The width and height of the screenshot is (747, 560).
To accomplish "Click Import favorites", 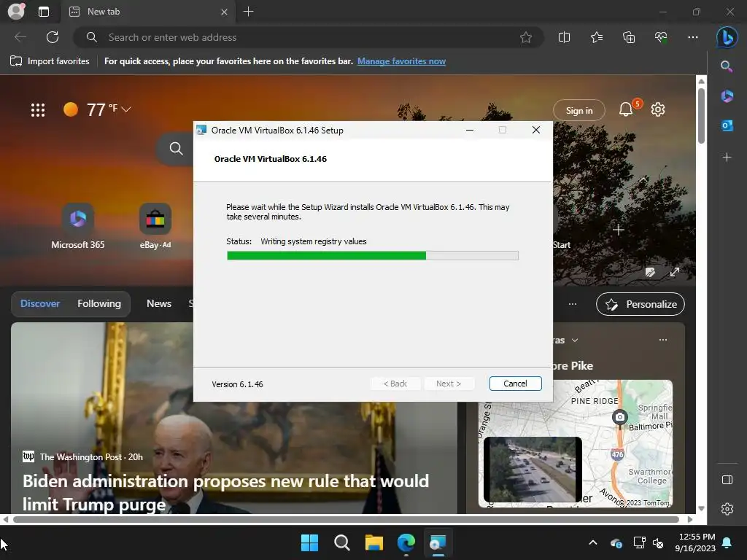I will pyautogui.click(x=50, y=61).
